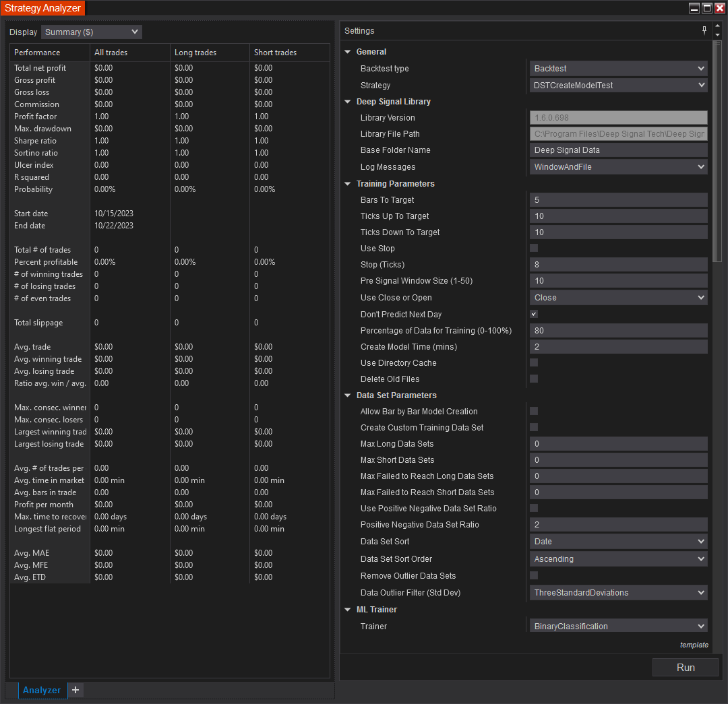Enable Use Positive Negative Data Set Ratio

tap(534, 508)
